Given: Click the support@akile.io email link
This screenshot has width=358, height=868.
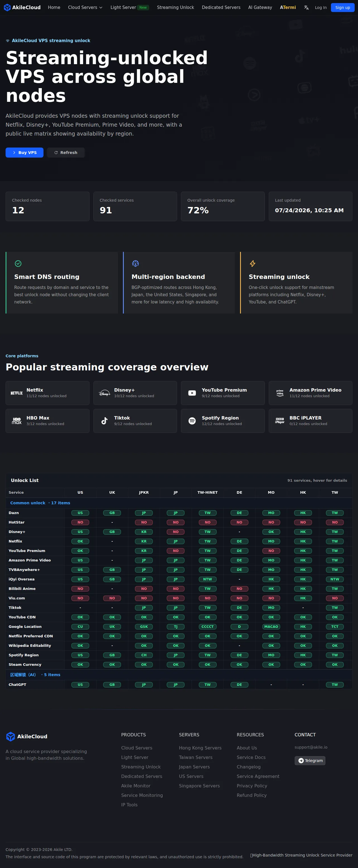Looking at the screenshot, I should [x=311, y=747].
